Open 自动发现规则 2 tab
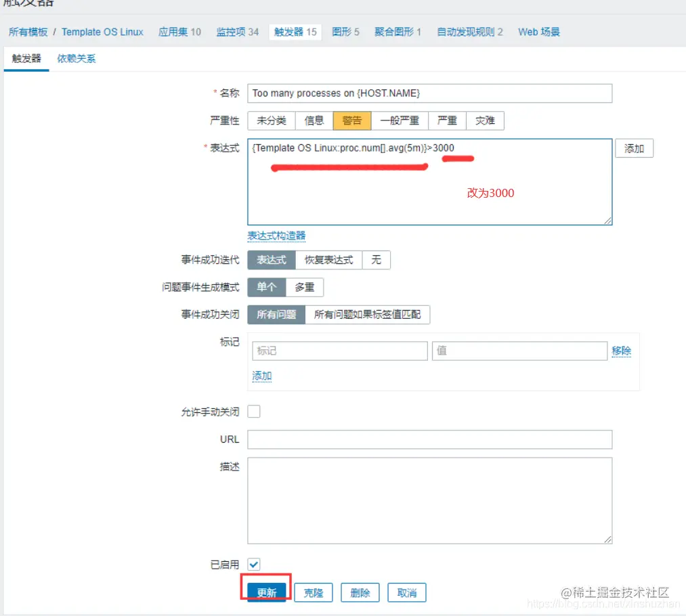Image resolution: width=686 pixels, height=616 pixels. [470, 32]
